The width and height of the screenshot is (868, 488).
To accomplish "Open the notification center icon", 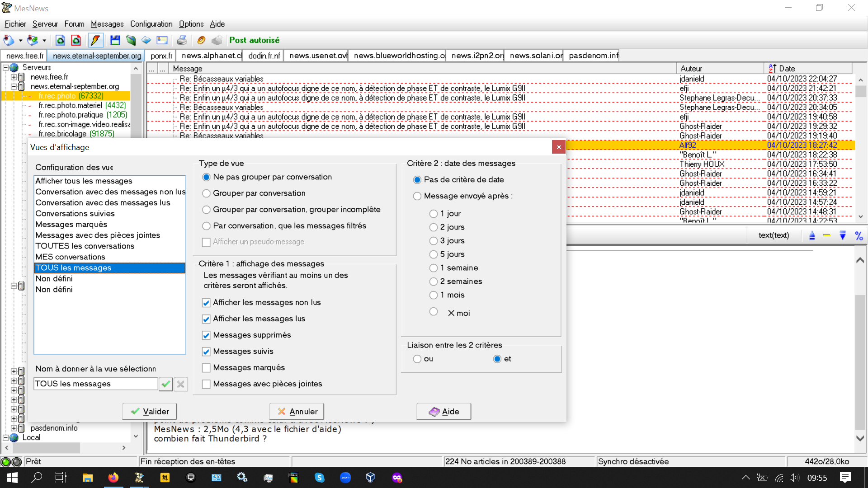I will click(x=845, y=478).
